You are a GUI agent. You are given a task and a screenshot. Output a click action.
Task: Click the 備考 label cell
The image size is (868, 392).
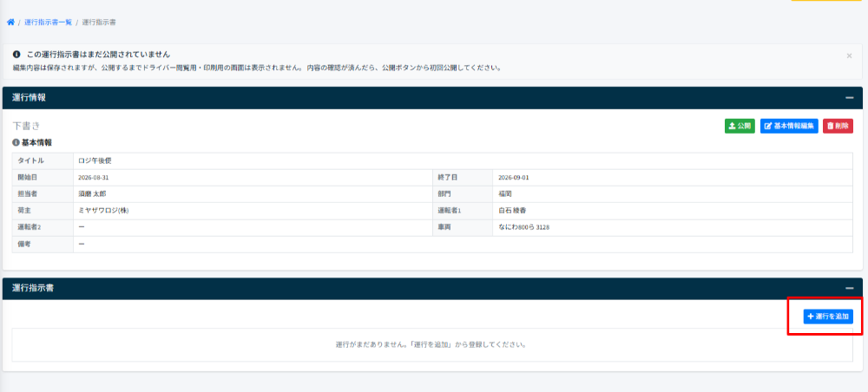43,245
